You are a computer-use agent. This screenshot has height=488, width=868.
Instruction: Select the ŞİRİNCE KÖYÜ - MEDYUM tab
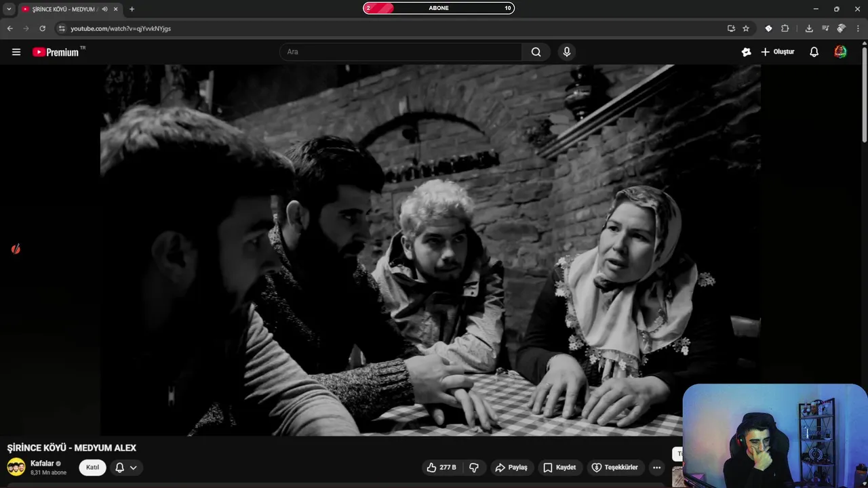click(x=64, y=9)
